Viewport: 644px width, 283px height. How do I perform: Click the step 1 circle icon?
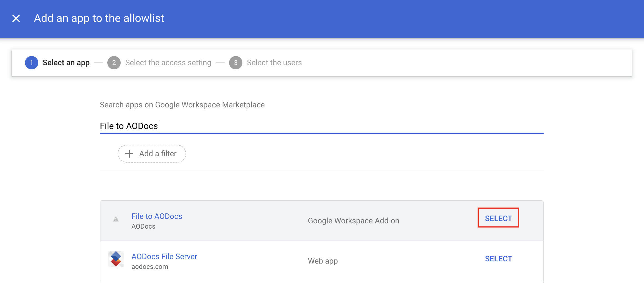coord(31,62)
